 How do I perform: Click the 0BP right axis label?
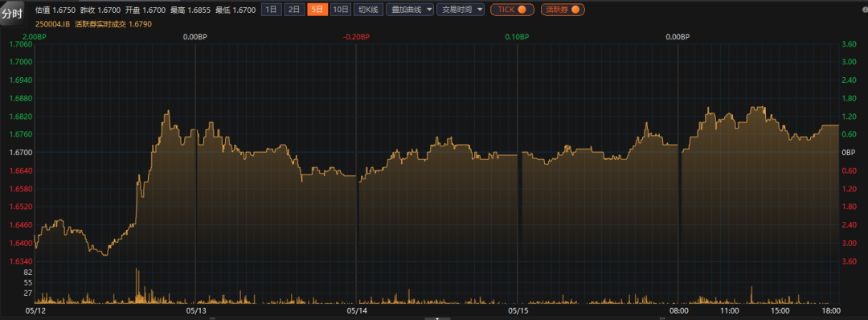pyautogui.click(x=849, y=152)
